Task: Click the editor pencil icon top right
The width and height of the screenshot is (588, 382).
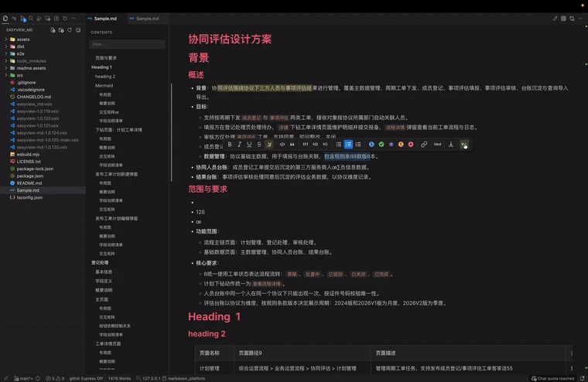Action: [x=555, y=19]
